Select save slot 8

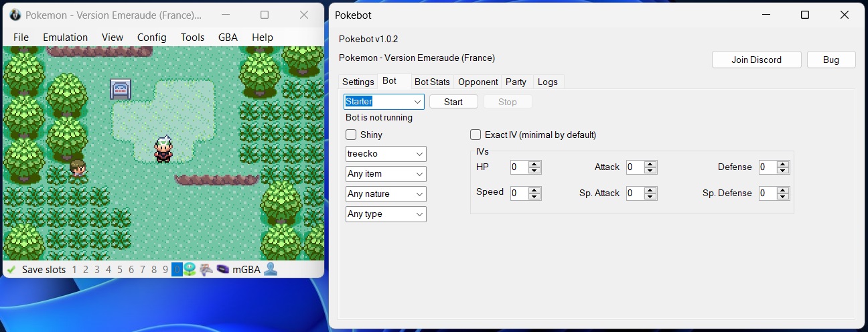coord(154,270)
